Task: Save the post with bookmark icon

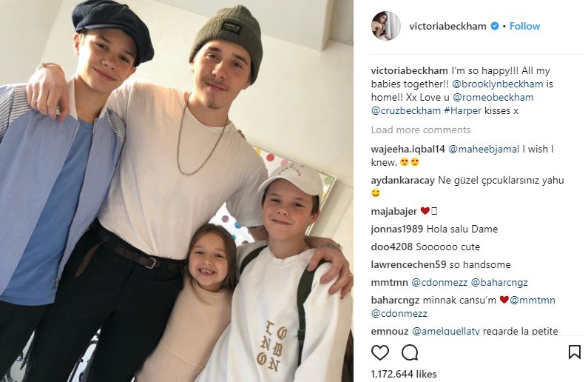Action: 575,352
